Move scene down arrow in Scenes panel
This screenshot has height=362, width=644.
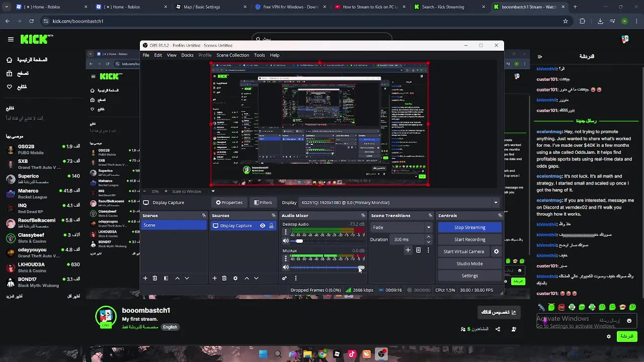coord(187,278)
